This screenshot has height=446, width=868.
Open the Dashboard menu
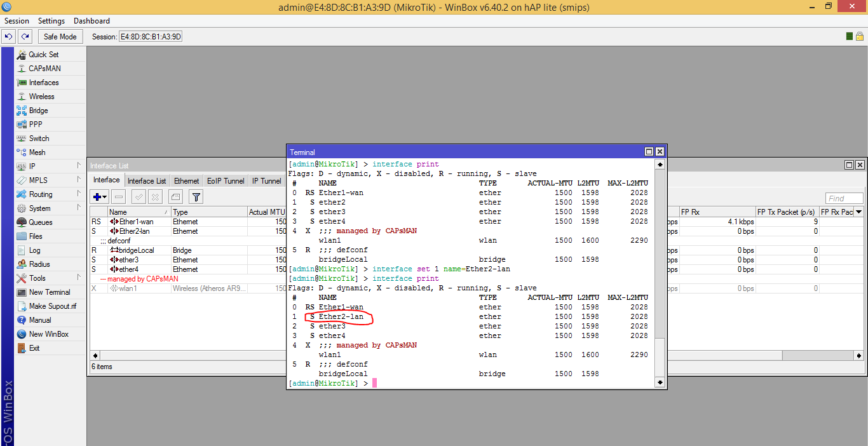pyautogui.click(x=92, y=21)
